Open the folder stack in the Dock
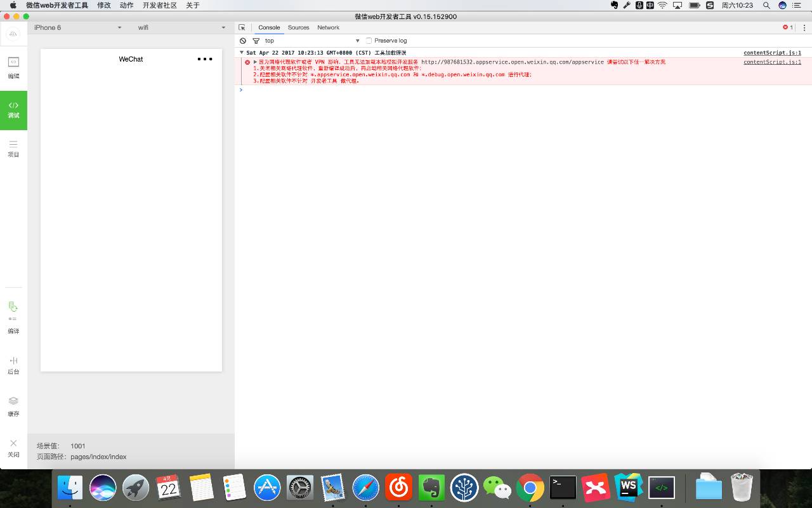This screenshot has height=508, width=812. [x=709, y=488]
